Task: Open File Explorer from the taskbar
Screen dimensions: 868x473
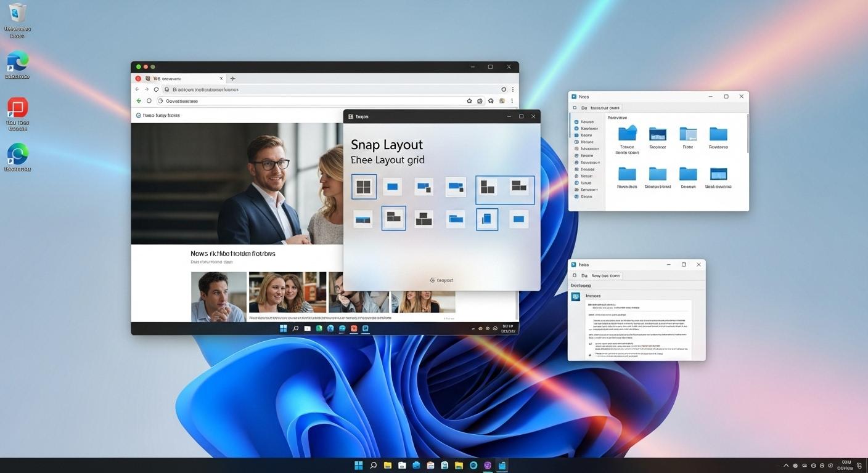Action: [387, 465]
